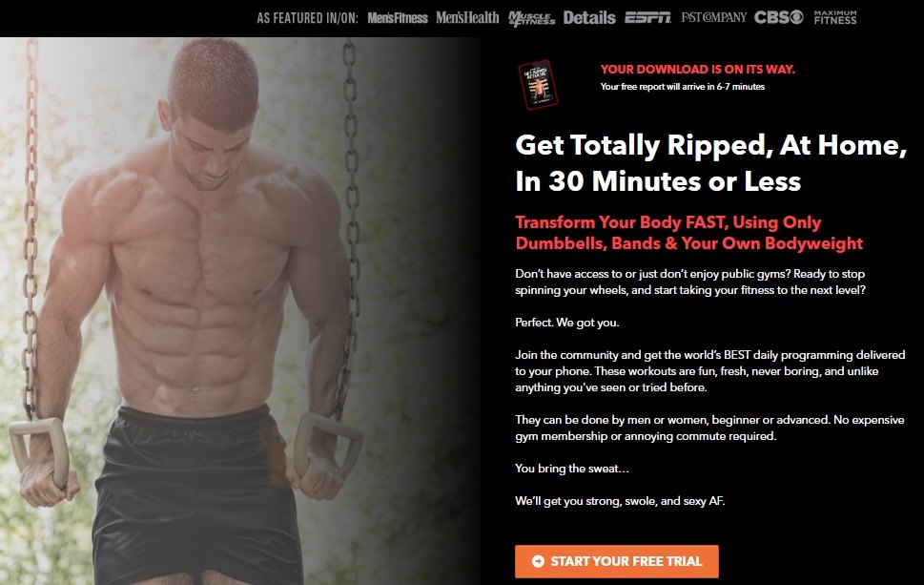Click the Men's Fitness logo
This screenshot has width=924, height=585.
tap(398, 18)
